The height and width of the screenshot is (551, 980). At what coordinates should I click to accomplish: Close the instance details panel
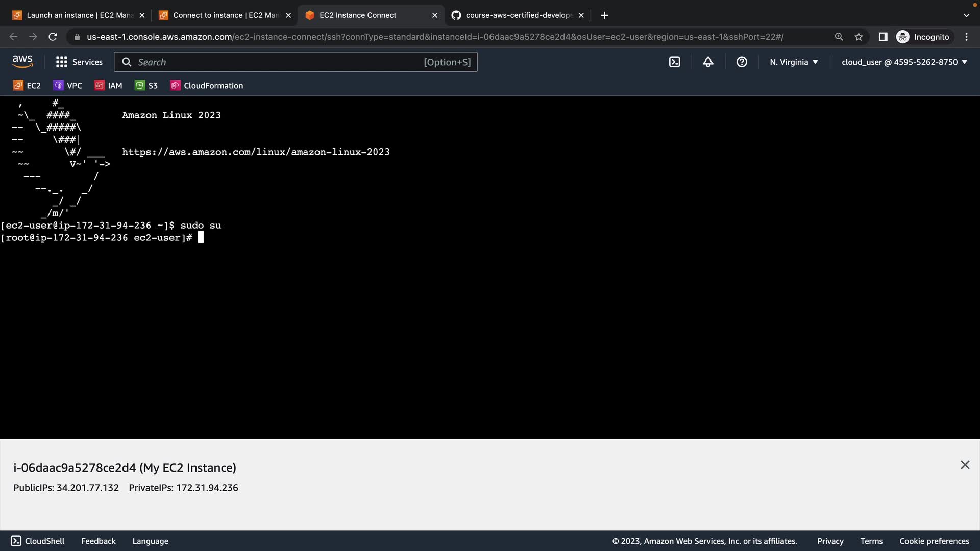[965, 465]
